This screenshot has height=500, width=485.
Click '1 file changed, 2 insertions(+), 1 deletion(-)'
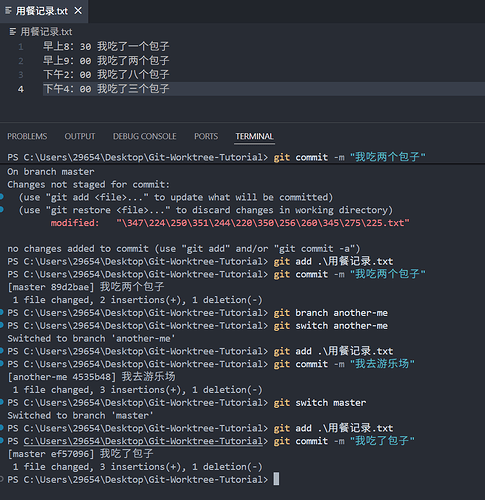(137, 300)
